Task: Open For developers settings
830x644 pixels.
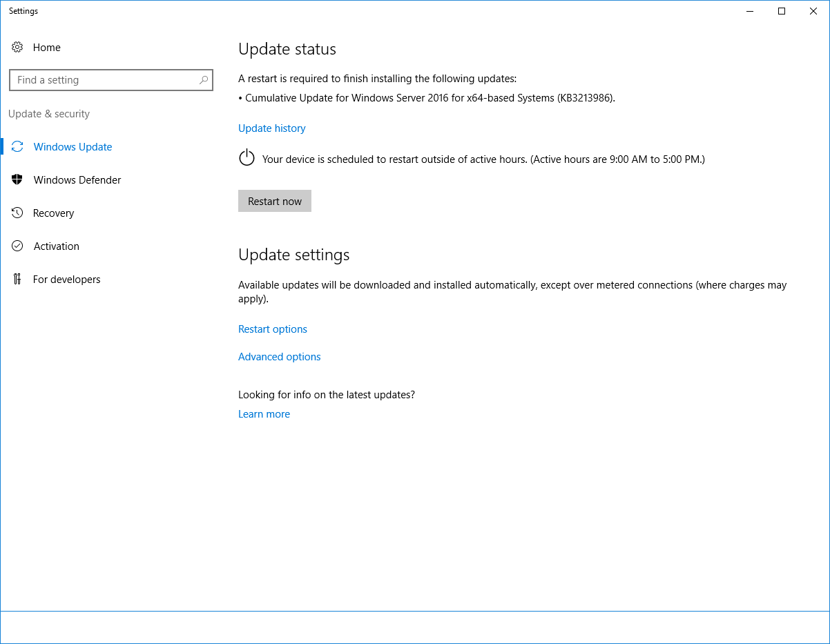Action: point(67,279)
